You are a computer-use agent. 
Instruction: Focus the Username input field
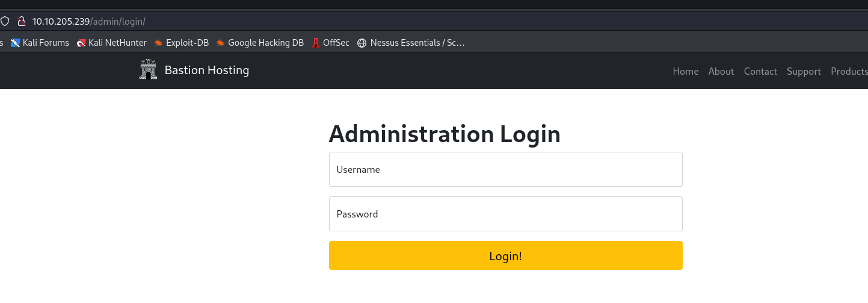coord(505,169)
